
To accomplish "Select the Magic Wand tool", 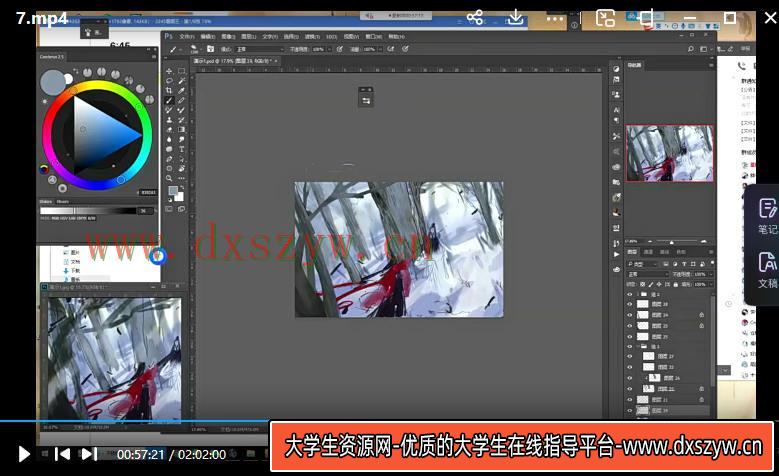I will (x=181, y=81).
